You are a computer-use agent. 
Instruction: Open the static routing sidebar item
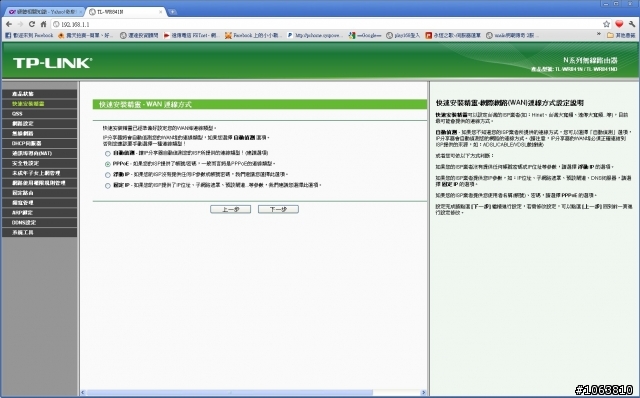pos(39,193)
